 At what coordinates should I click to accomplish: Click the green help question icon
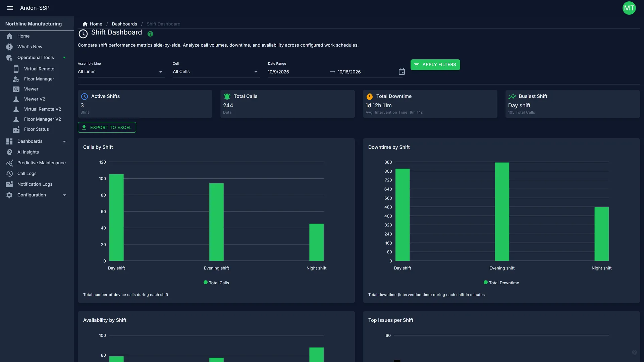pos(150,34)
